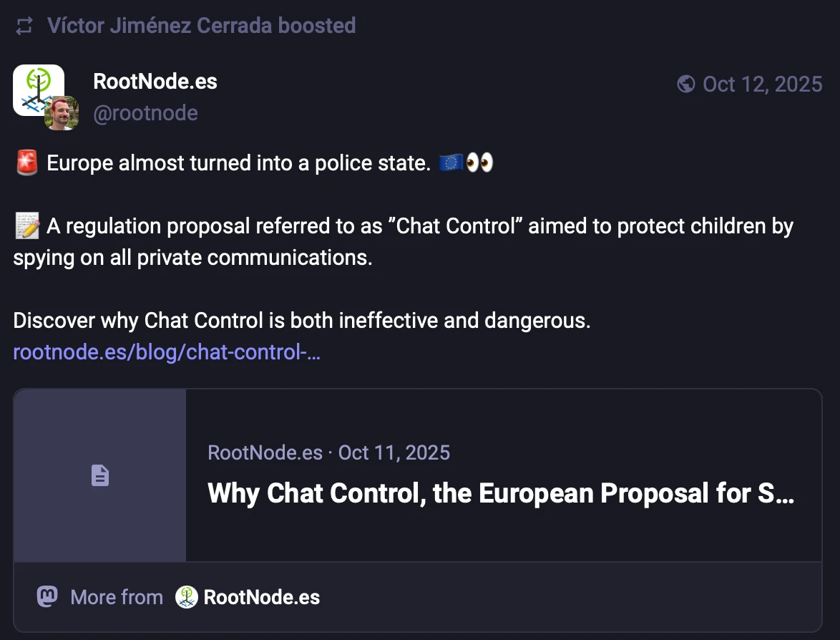
Task: Click the small RootNode.es avatar in the card footer
Action: coord(186,597)
